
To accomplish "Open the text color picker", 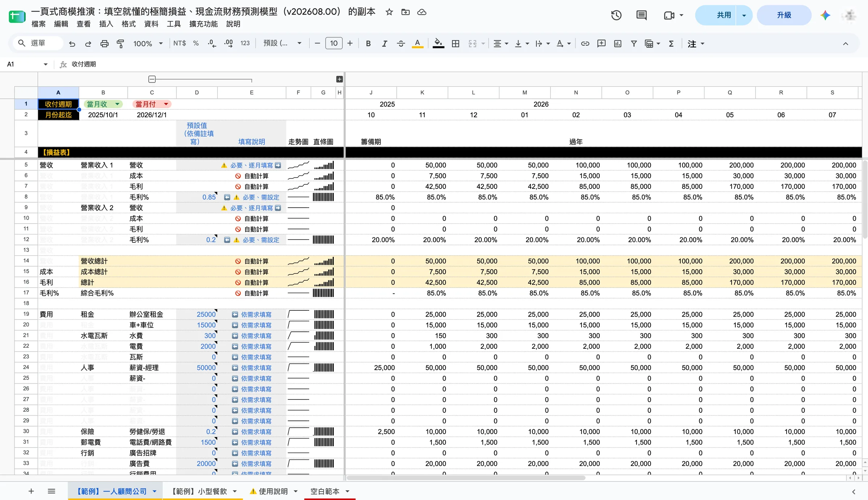I will 417,44.
